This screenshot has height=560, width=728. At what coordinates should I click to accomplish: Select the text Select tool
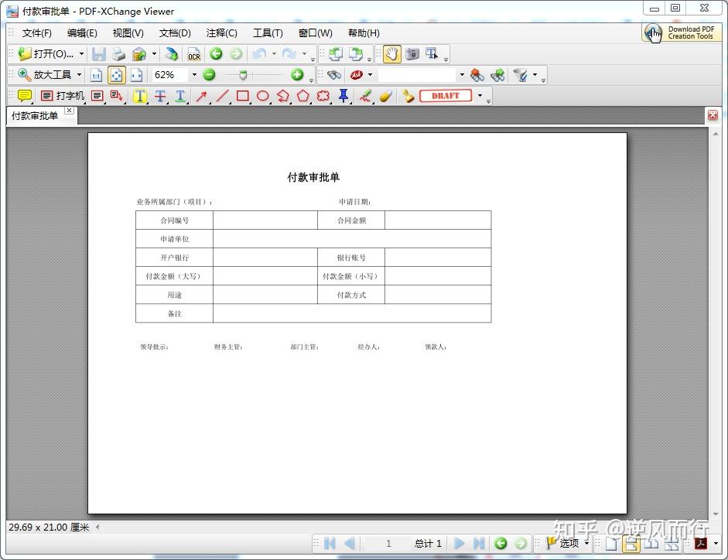(x=432, y=54)
